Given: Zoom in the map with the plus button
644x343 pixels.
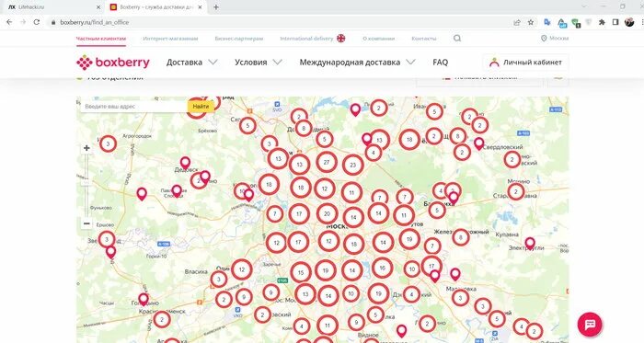Looking at the screenshot, I should coord(86,148).
